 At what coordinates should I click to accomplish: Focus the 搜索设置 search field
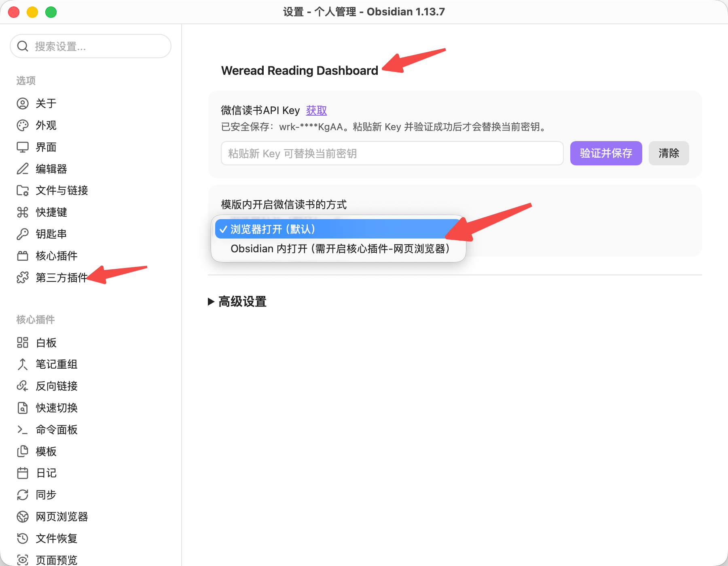coord(91,46)
